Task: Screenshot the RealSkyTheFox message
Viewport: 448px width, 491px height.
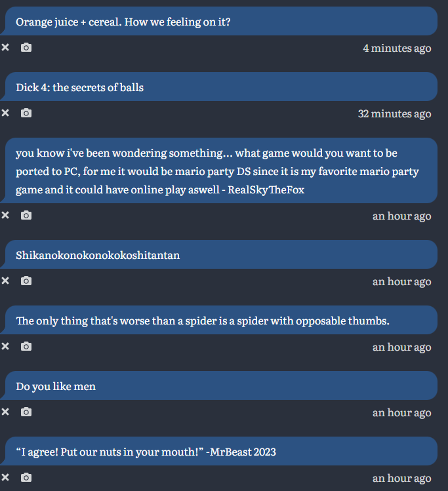Action: click(x=26, y=215)
